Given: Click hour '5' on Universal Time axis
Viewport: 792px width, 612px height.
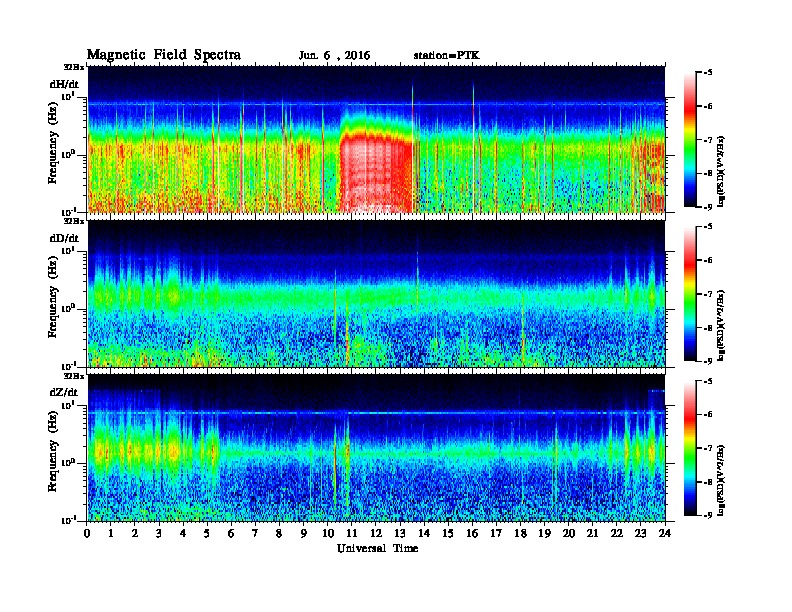Looking at the screenshot, I should tap(207, 534).
